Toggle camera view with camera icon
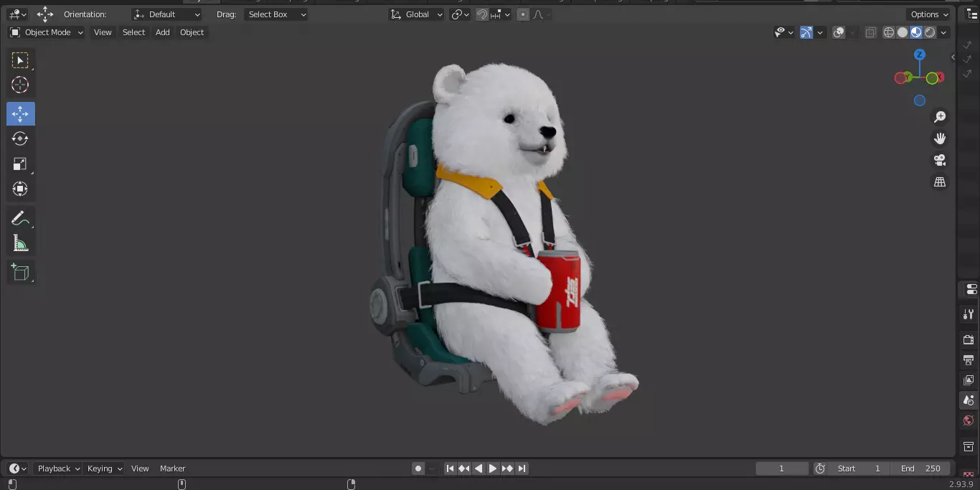Viewport: 980px width, 490px height. pos(940,160)
